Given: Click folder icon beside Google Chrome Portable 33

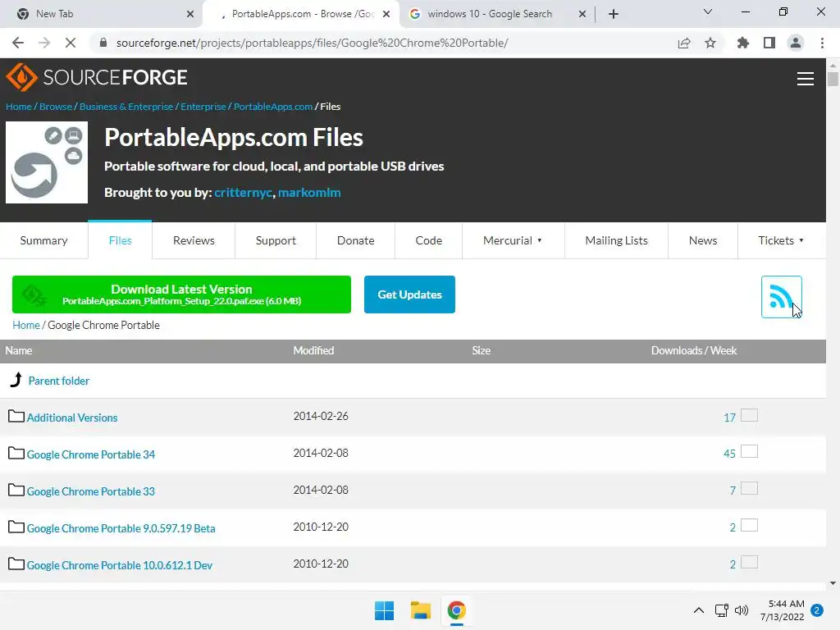Looking at the screenshot, I should 16,491.
